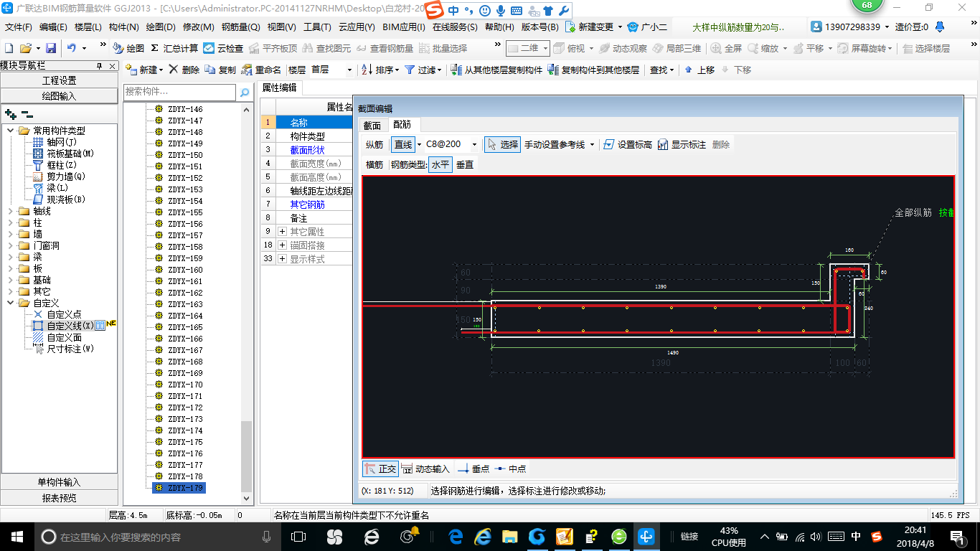Expand the 锚固搭接 property row
The height and width of the screenshot is (551, 980).
pos(283,245)
